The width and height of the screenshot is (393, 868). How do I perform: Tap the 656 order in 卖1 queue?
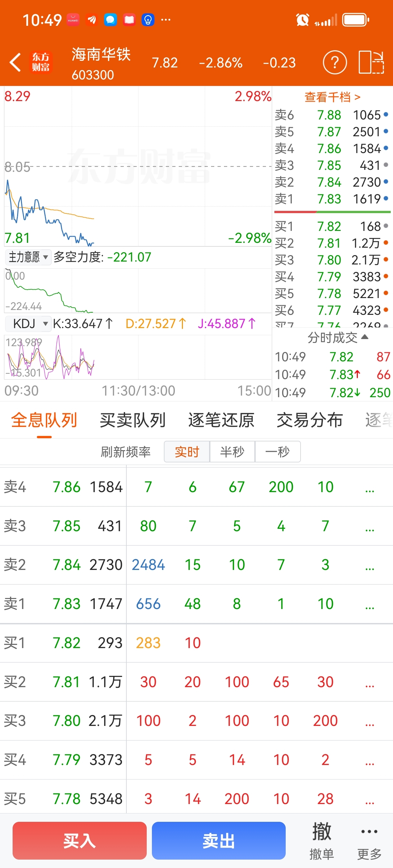(148, 604)
